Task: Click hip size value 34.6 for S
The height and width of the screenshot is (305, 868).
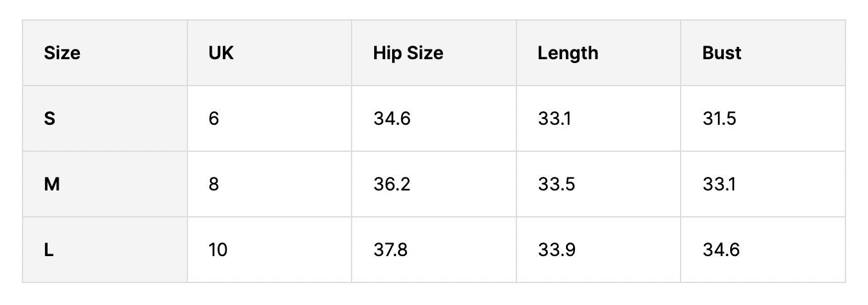Action: [392, 119]
